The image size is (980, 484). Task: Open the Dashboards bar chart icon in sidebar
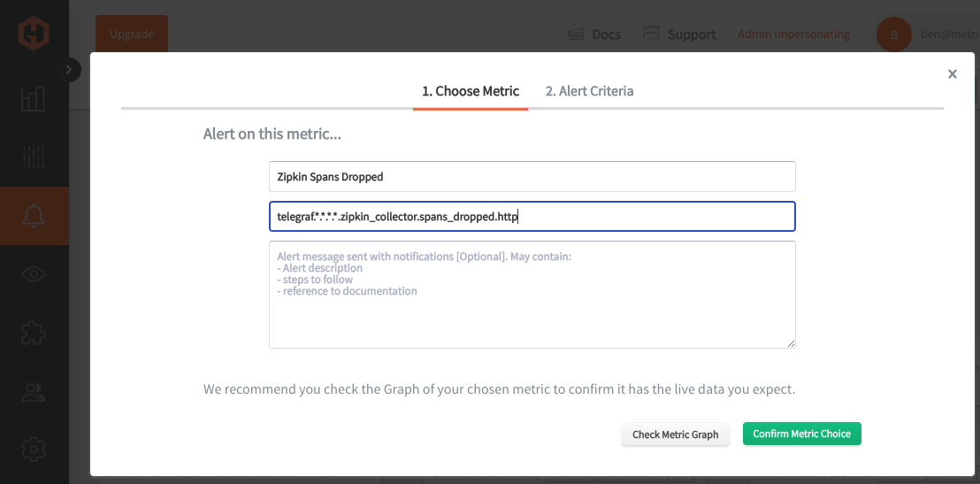point(33,99)
